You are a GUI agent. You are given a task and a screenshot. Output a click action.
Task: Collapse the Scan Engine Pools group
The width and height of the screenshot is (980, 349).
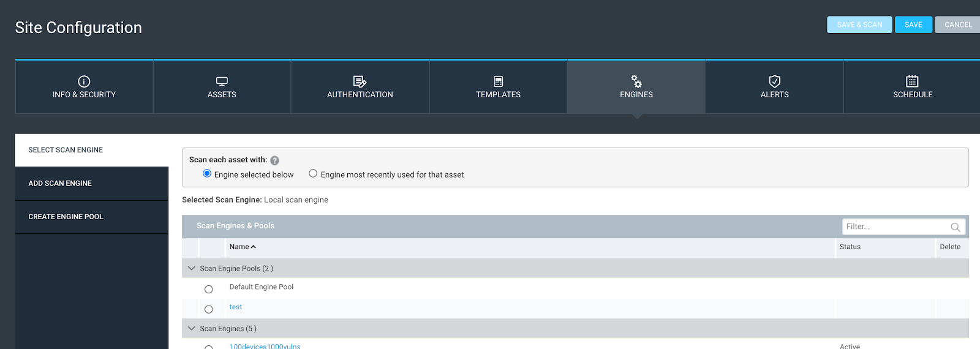pyautogui.click(x=192, y=268)
